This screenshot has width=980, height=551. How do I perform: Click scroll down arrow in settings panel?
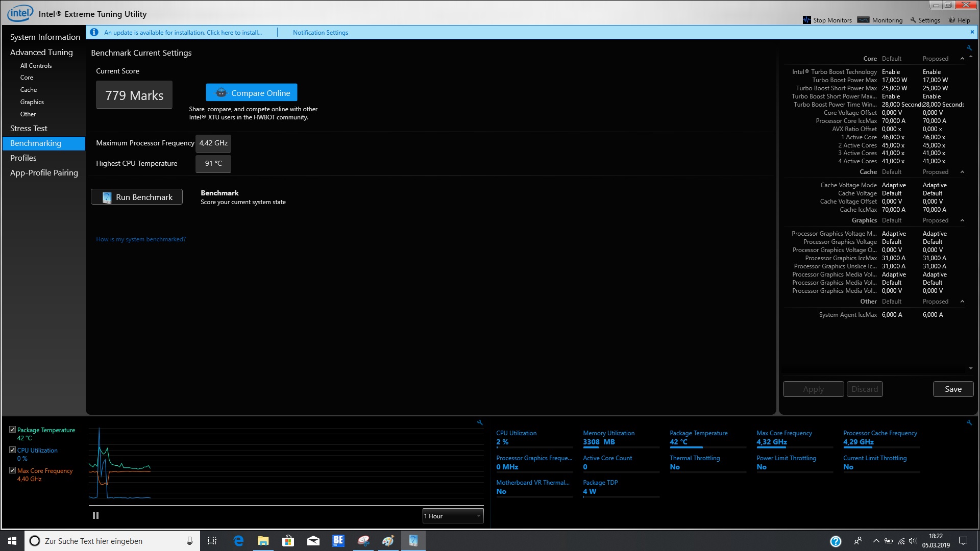click(x=971, y=368)
